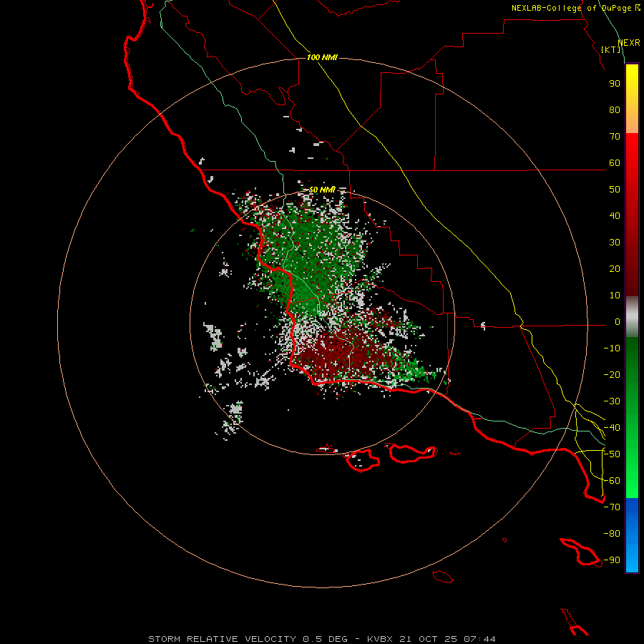Viewport: 644px width, 644px height.
Task: Click the 'NEXR' label above the color bar
Action: (x=629, y=43)
